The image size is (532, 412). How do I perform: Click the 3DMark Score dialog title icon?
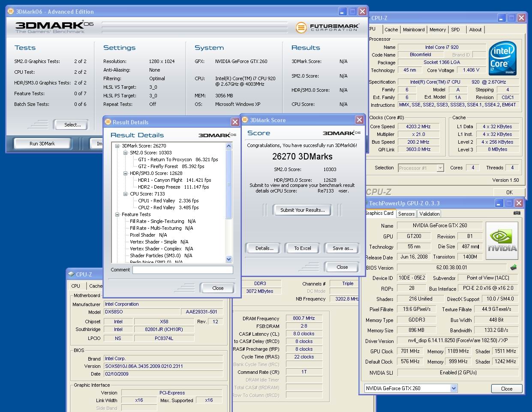pos(246,120)
